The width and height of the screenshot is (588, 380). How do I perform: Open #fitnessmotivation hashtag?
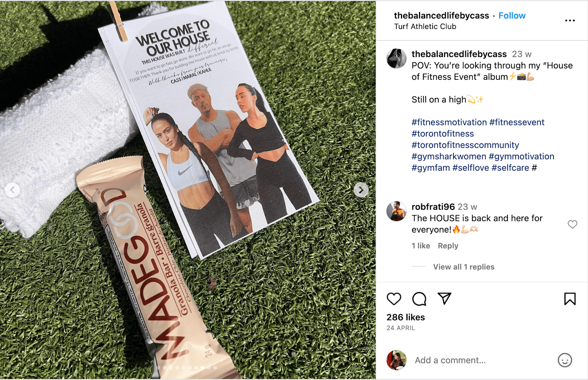(x=449, y=122)
